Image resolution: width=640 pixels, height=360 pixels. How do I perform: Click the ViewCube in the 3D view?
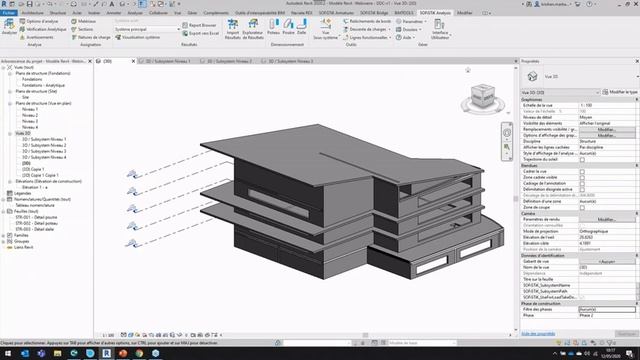point(483,96)
